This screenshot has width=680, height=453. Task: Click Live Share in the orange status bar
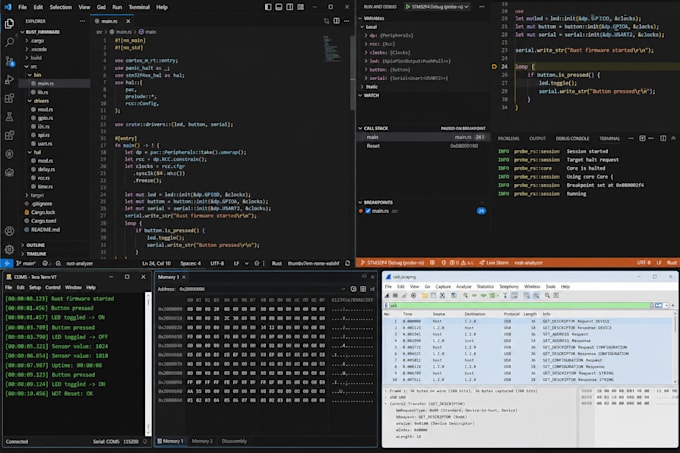point(494,263)
